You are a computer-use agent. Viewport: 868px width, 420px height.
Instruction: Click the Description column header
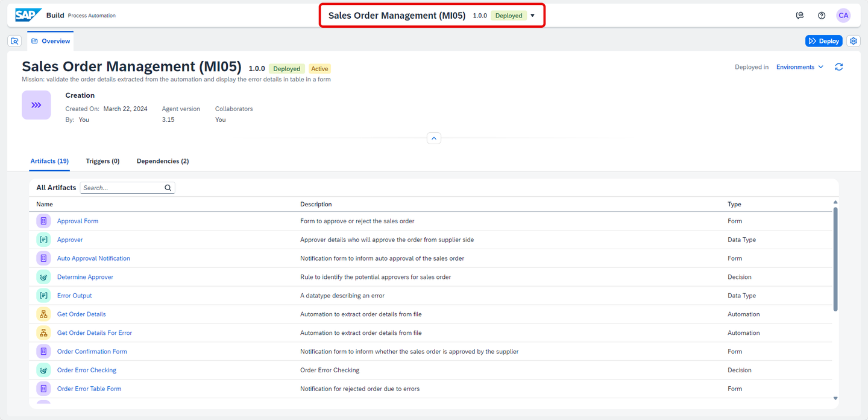pos(316,204)
